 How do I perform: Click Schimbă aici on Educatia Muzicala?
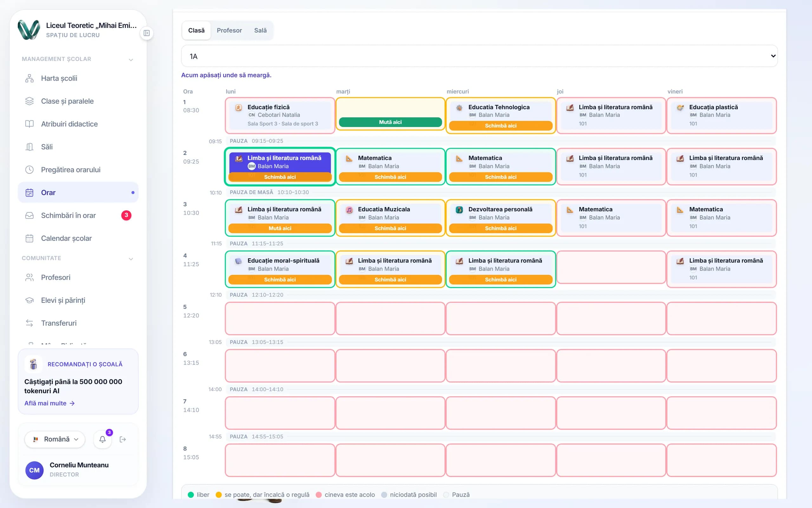tap(390, 228)
